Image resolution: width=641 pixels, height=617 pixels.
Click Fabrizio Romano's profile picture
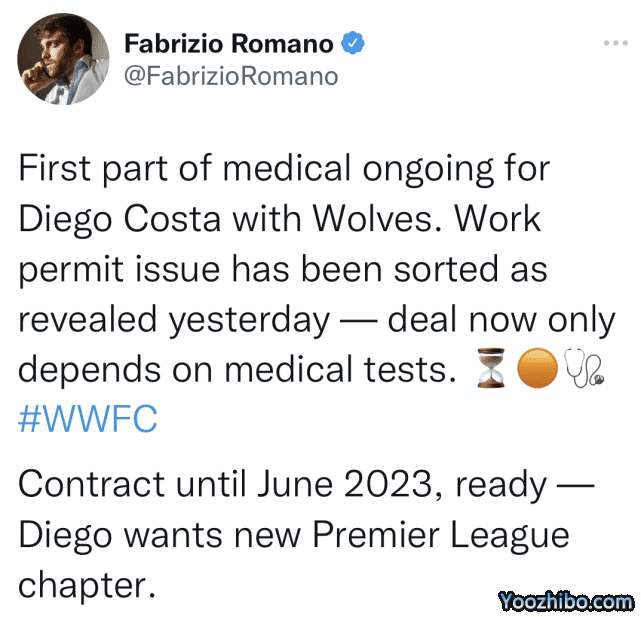pyautogui.click(x=64, y=59)
